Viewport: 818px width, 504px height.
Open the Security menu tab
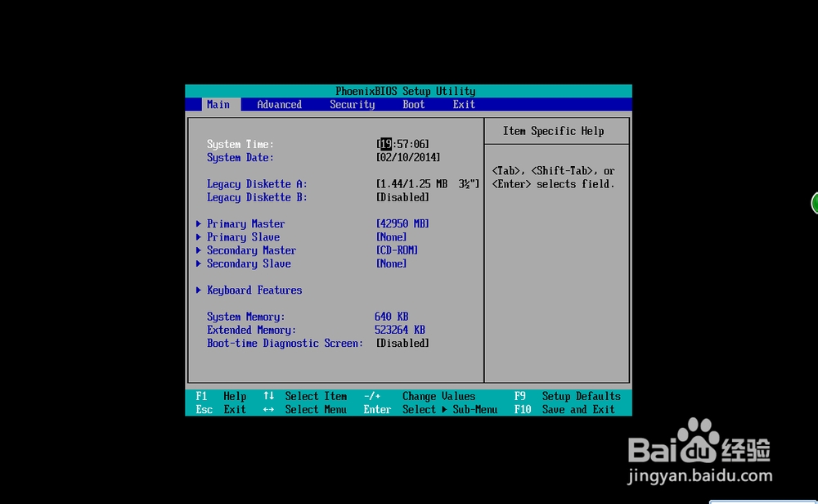(x=352, y=105)
